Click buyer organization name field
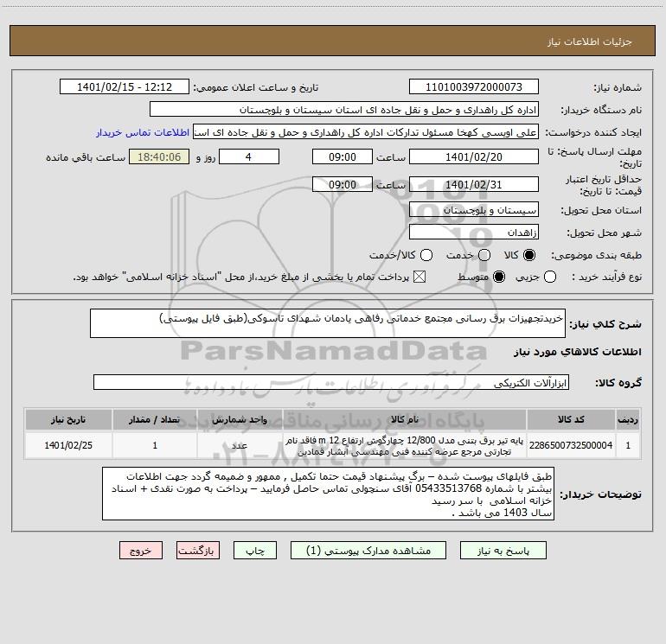Image resolution: width=666 pixels, height=644 pixels. [x=344, y=110]
